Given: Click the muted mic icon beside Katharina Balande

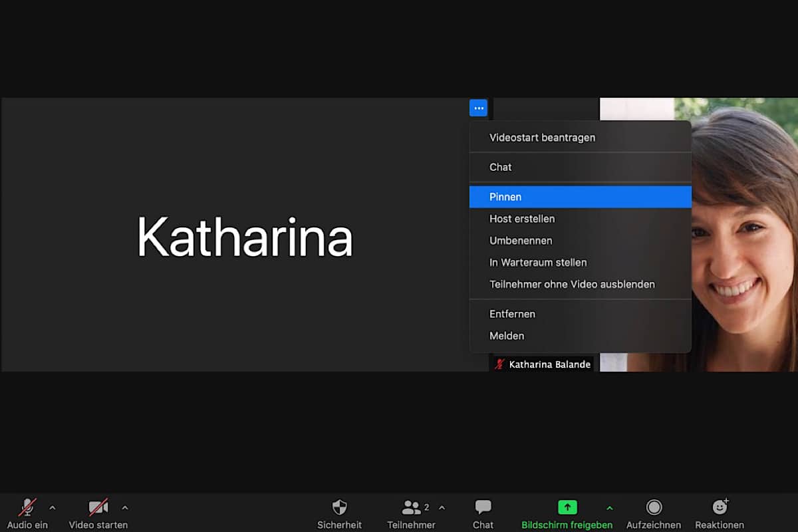Looking at the screenshot, I should click(499, 364).
